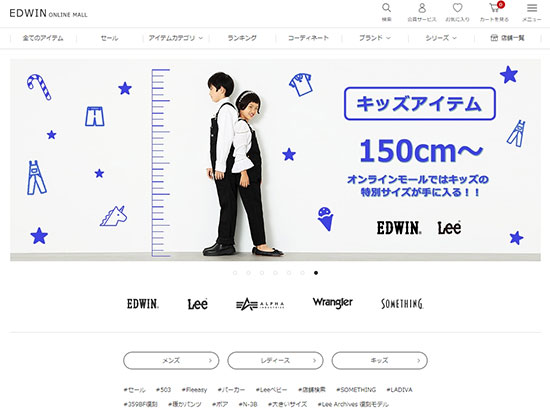Screen dimensions: 550x416
Task: Follow the #Fleeasy hashtag link
Action: pyautogui.click(x=194, y=390)
